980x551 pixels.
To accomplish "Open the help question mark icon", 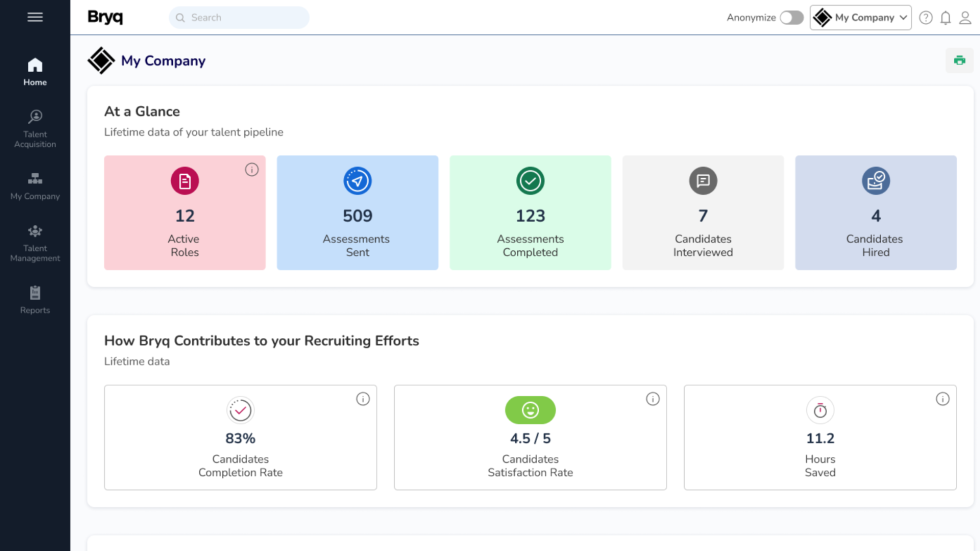I will (926, 18).
